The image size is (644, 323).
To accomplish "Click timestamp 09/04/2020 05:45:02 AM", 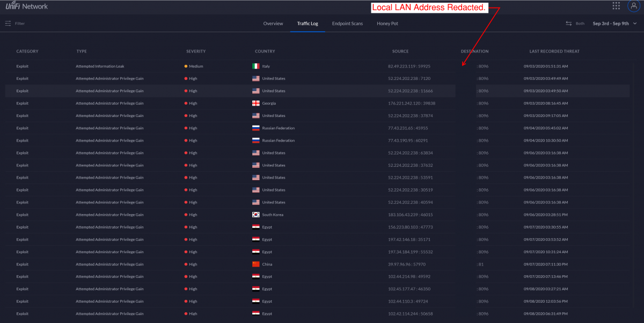I will coord(546,128).
